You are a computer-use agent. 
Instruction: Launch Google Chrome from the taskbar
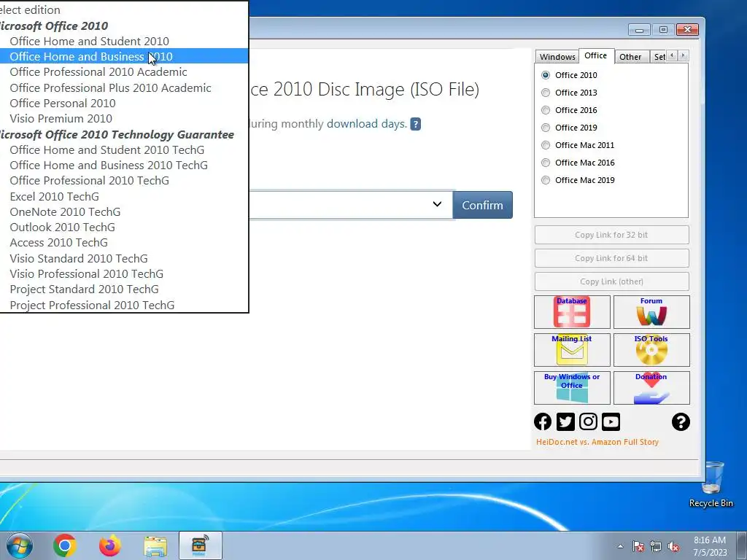(x=65, y=545)
